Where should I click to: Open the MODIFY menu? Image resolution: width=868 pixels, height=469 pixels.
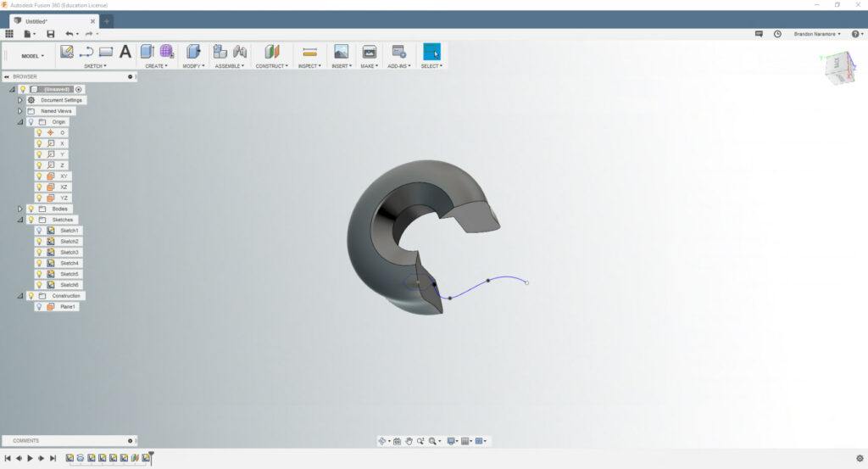pyautogui.click(x=193, y=66)
